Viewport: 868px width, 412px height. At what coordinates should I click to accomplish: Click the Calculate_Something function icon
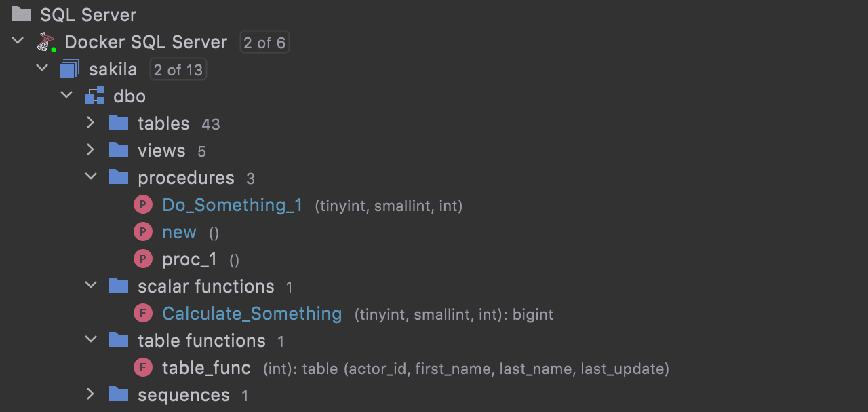[x=143, y=314]
